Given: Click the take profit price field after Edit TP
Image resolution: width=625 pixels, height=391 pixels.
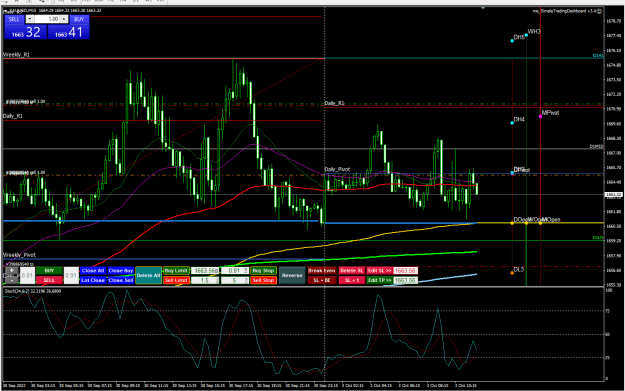Looking at the screenshot, I should coord(405,280).
